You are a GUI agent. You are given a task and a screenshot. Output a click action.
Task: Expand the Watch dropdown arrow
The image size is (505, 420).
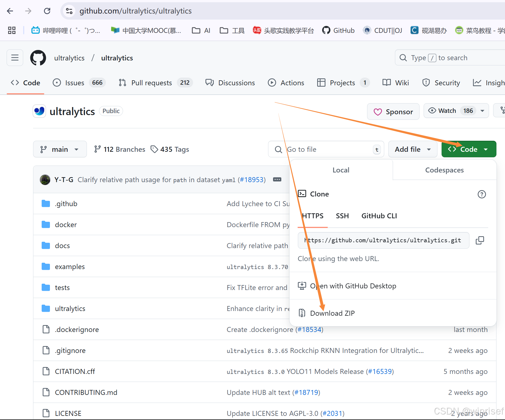[x=482, y=111]
